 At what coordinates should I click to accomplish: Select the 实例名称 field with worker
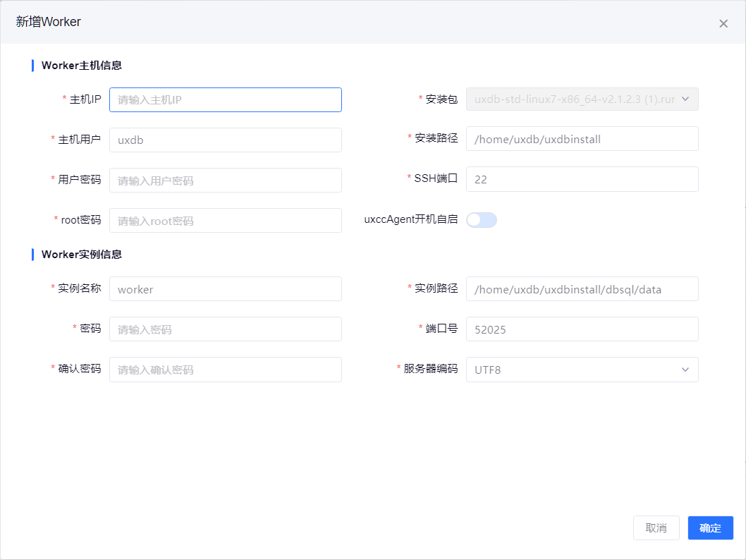(x=225, y=289)
